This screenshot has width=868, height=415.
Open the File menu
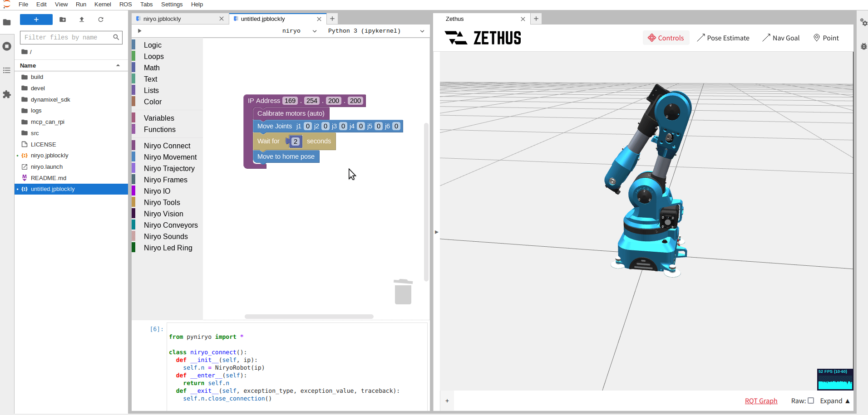click(24, 5)
